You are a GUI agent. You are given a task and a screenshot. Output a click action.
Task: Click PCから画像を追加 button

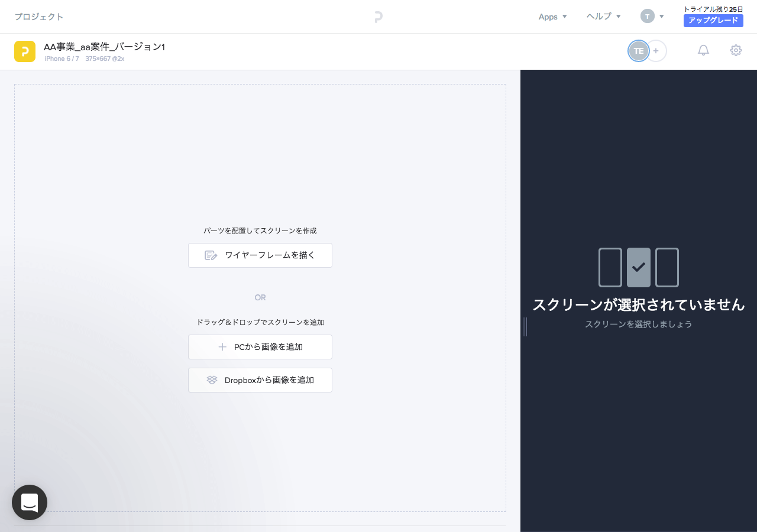pyautogui.click(x=260, y=347)
